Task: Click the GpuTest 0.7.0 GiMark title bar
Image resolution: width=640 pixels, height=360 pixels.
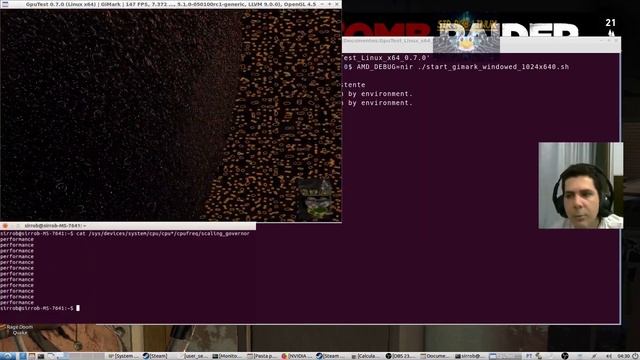Action: (171, 4)
